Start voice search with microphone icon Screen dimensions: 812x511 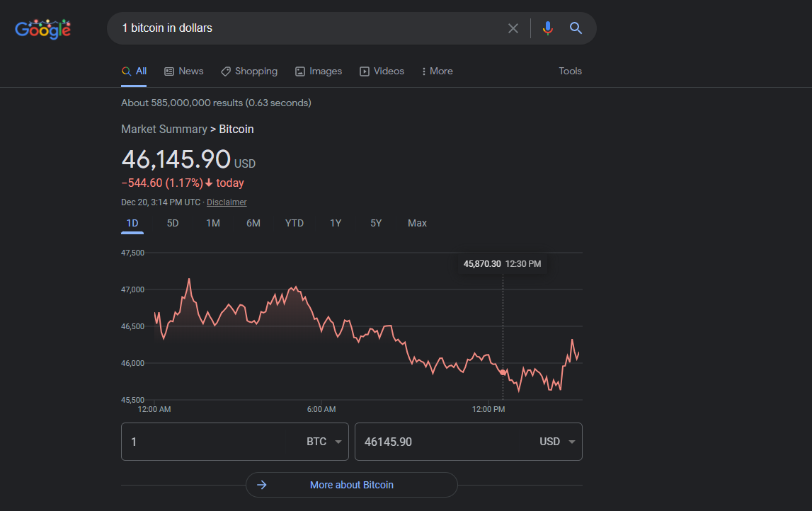[547, 28]
